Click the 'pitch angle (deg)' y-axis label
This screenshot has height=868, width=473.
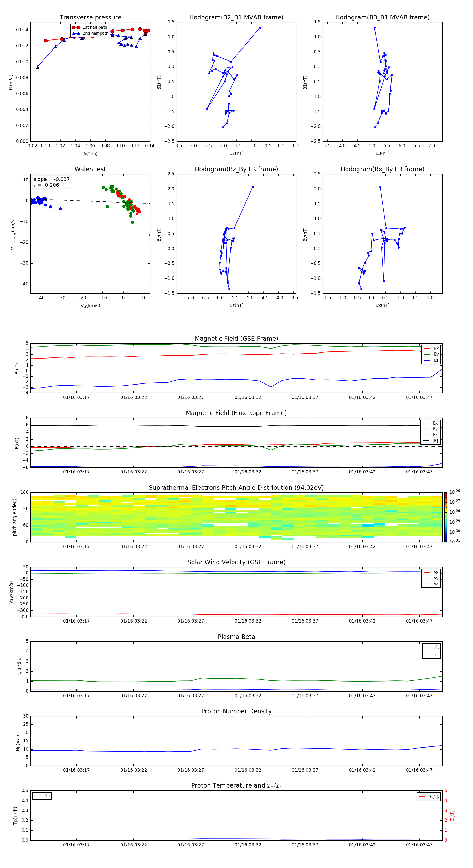click(14, 517)
